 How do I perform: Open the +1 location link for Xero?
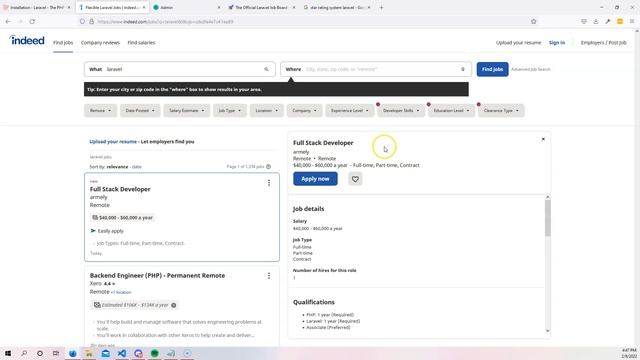tap(121, 292)
